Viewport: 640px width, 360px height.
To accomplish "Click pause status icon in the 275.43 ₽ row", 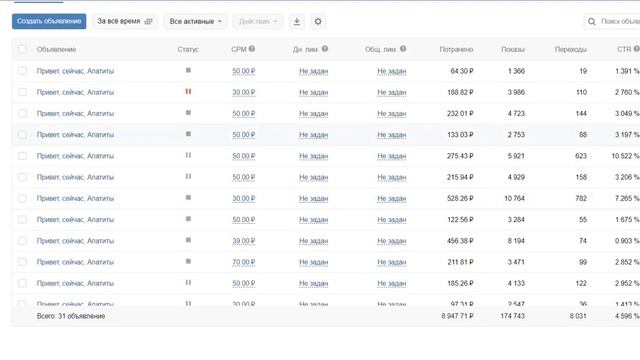I will [188, 155].
